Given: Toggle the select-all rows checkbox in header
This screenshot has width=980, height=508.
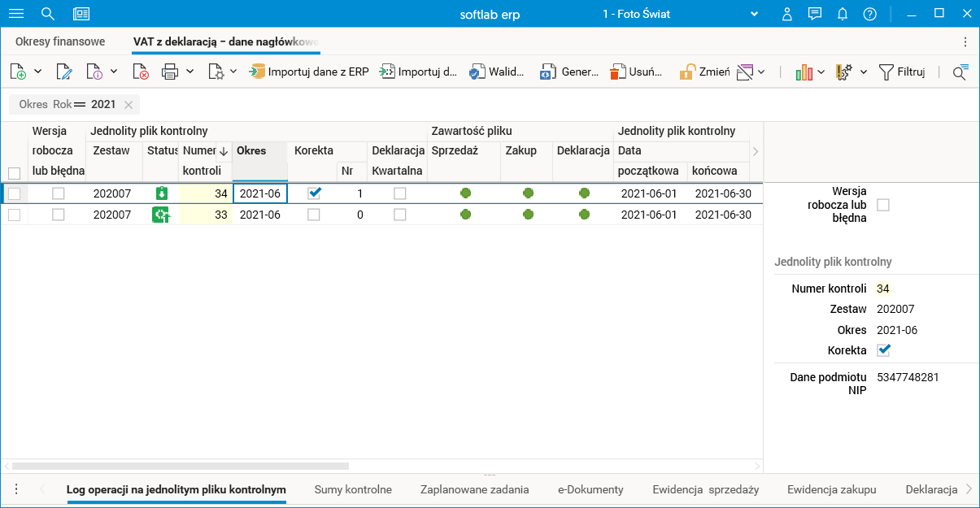Looking at the screenshot, I should click(14, 173).
